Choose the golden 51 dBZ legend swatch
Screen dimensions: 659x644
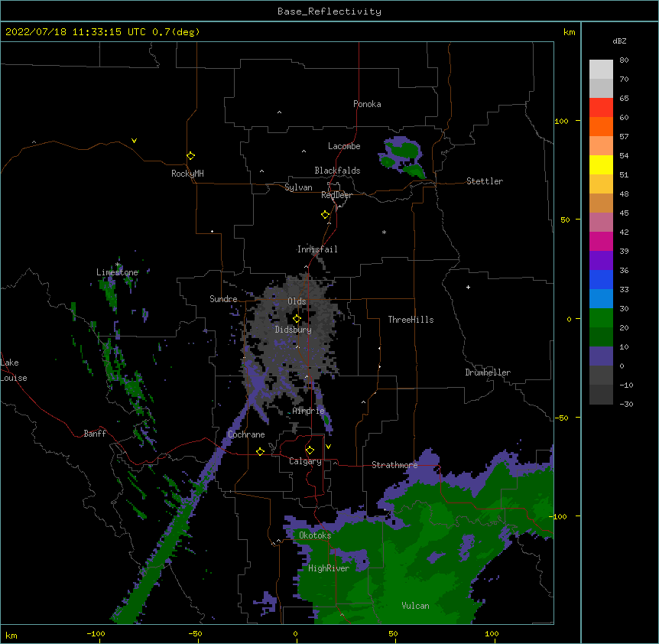[601, 184]
